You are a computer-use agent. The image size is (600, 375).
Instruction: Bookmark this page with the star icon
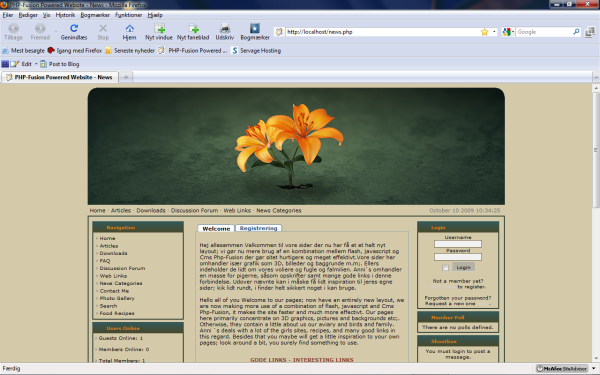(x=484, y=32)
